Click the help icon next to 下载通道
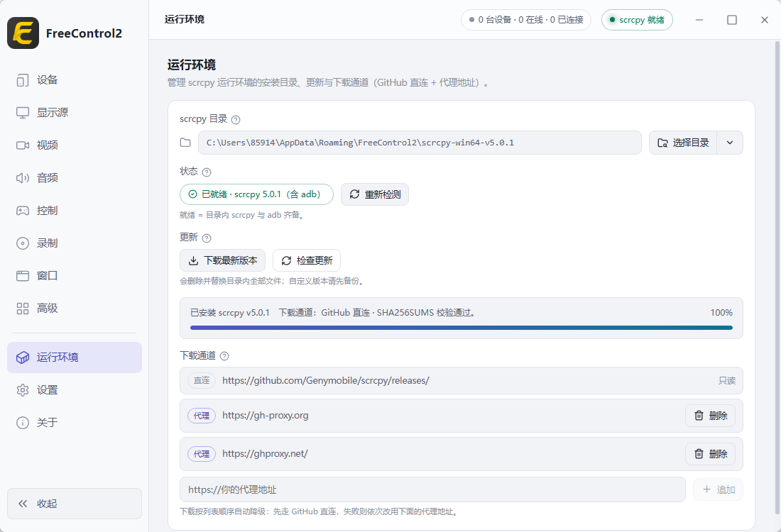 pyautogui.click(x=224, y=356)
